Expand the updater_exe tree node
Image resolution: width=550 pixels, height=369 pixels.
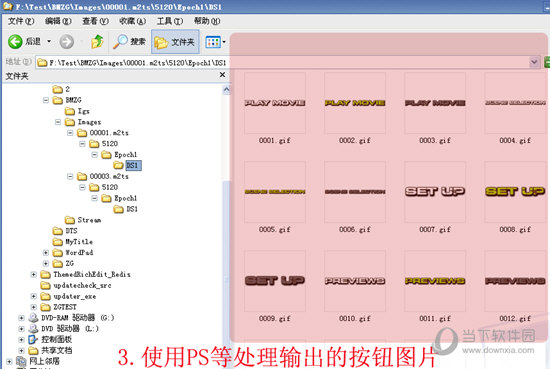point(34,296)
